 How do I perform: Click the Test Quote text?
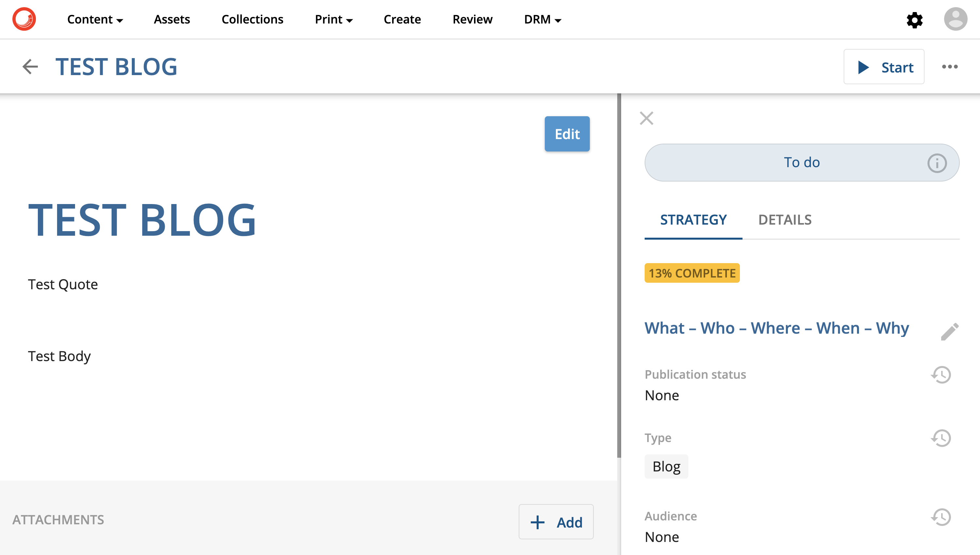63,284
